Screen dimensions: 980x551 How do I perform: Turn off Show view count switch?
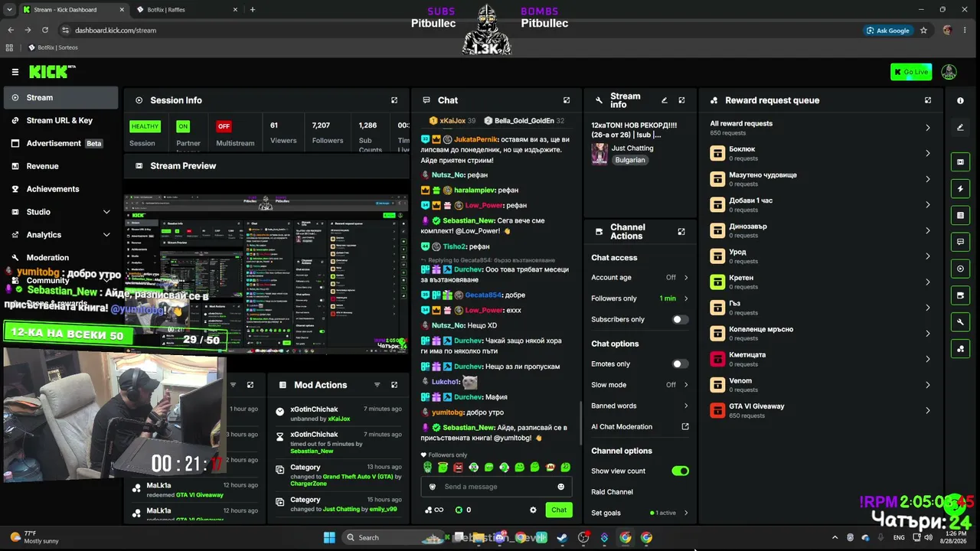pyautogui.click(x=680, y=471)
